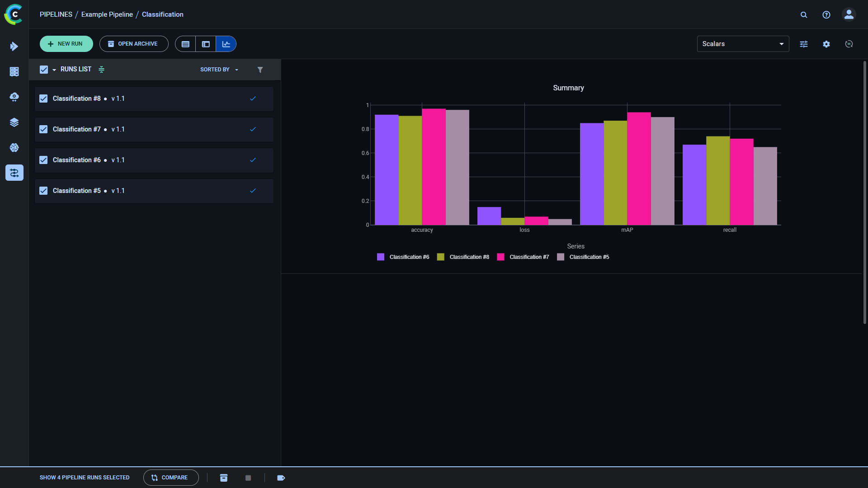Select the table view layout icon
Image resolution: width=868 pixels, height=488 pixels.
pos(186,43)
